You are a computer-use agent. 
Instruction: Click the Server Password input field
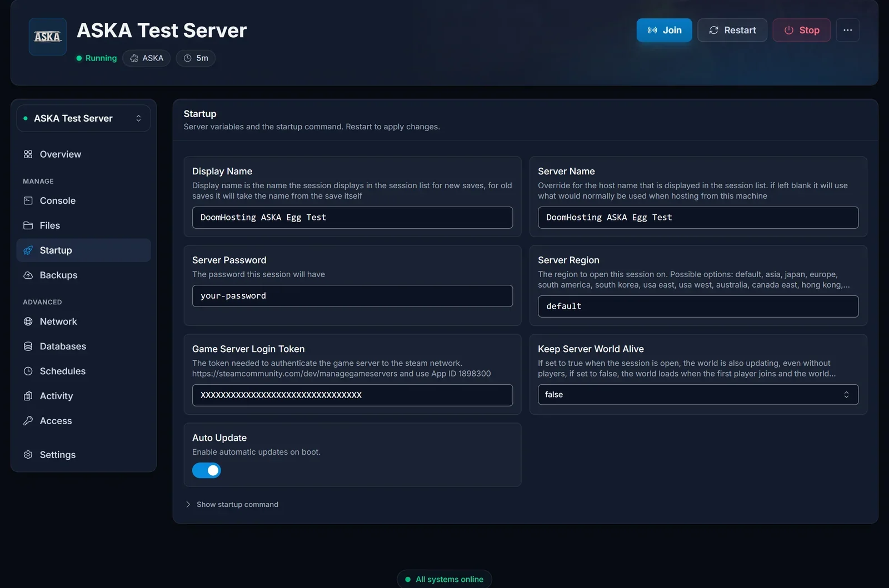click(x=352, y=296)
